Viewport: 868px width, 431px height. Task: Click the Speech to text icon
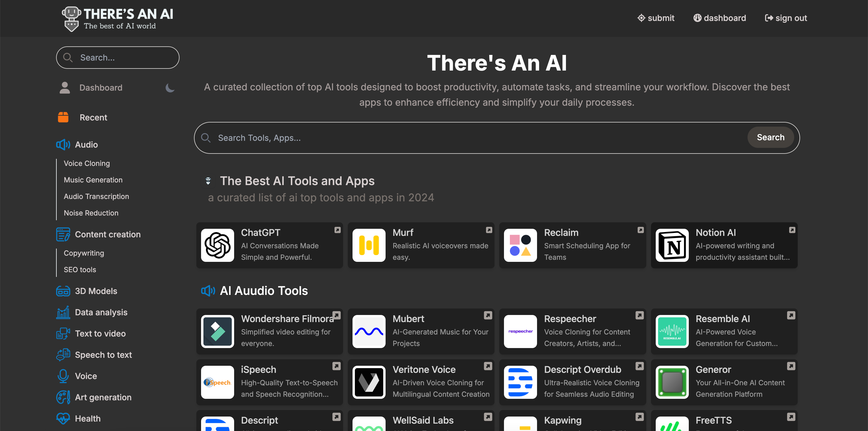coord(63,355)
